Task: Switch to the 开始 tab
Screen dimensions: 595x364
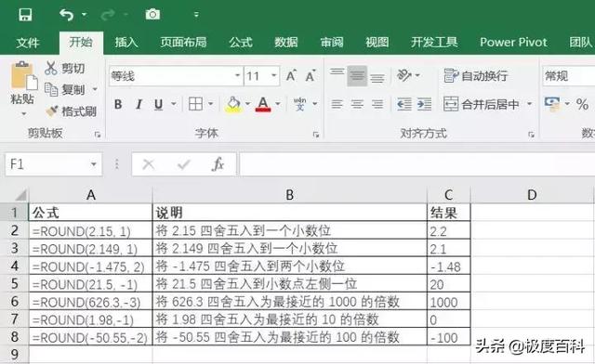Action: [81, 42]
